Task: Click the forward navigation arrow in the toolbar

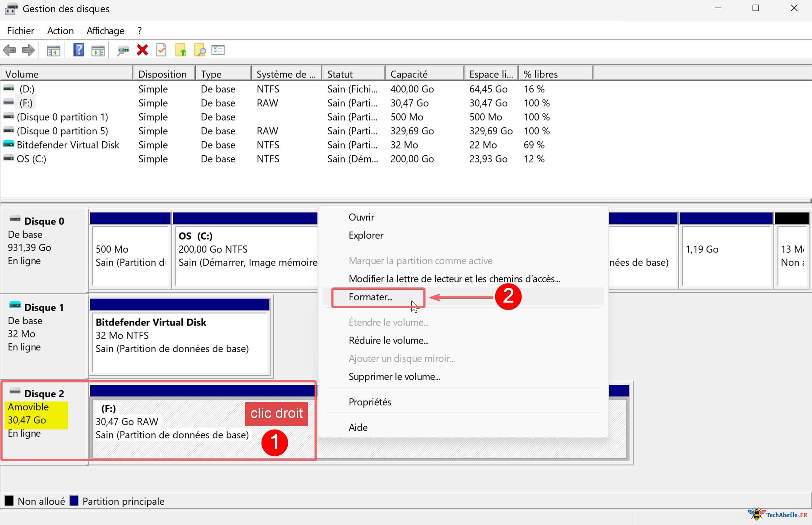Action: 28,50
